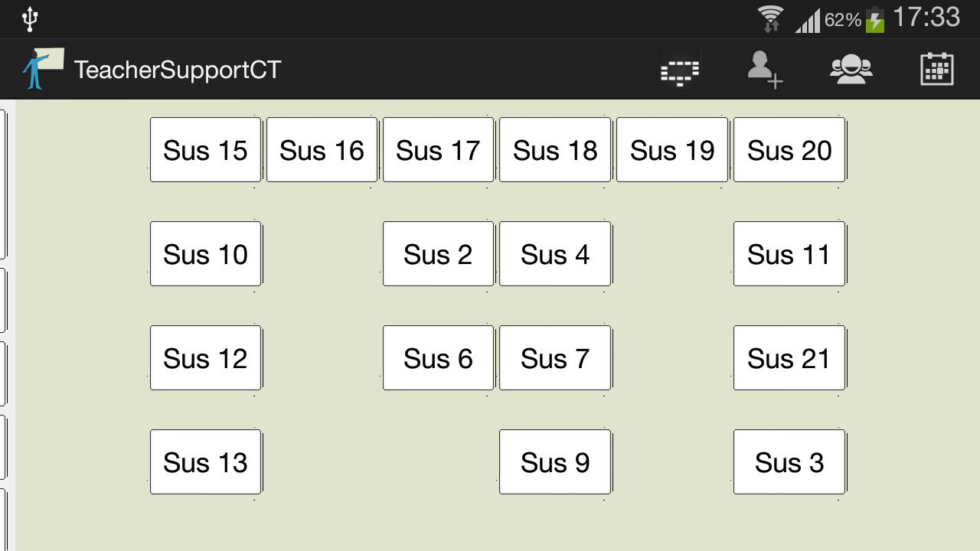
Task: Select the Sus 20 seat
Action: (x=789, y=150)
